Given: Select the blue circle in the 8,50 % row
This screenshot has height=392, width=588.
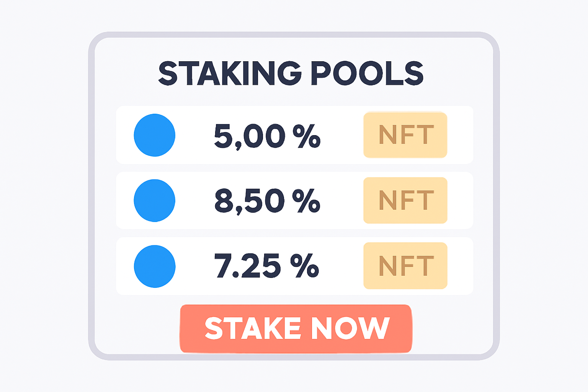Looking at the screenshot, I should click(x=155, y=201).
